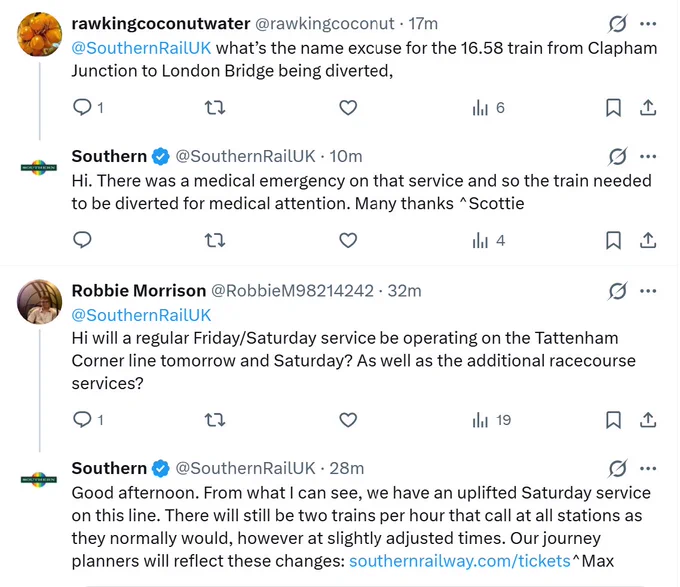Bookmark Robbie Morrison's Tattenham Corner tweet

point(613,420)
